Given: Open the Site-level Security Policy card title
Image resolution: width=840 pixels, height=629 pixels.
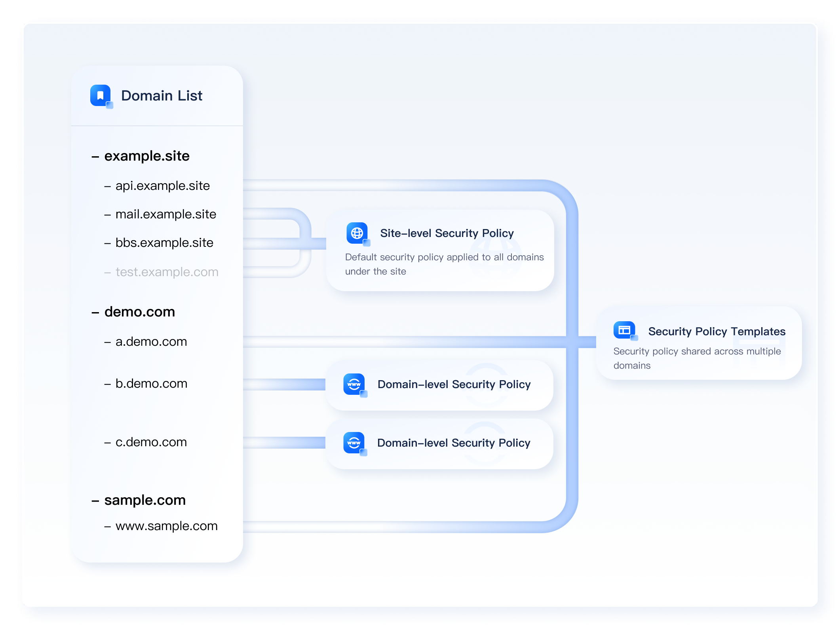Looking at the screenshot, I should click(x=447, y=233).
